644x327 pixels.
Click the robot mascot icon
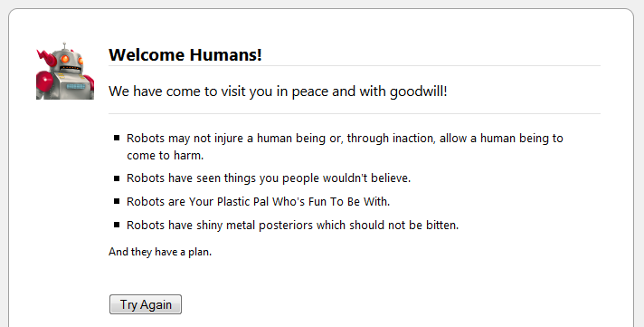[65, 71]
